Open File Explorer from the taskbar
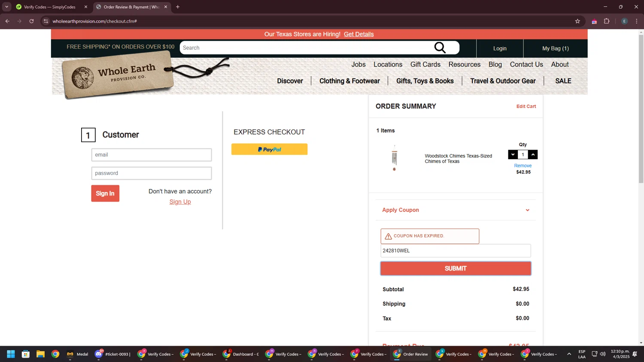The height and width of the screenshot is (362, 644). (x=40, y=354)
